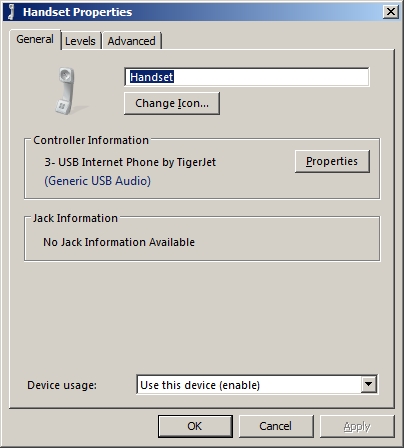This screenshot has height=448, width=404.
Task: Click the Use this device (enable) combo box
Action: 257,385
